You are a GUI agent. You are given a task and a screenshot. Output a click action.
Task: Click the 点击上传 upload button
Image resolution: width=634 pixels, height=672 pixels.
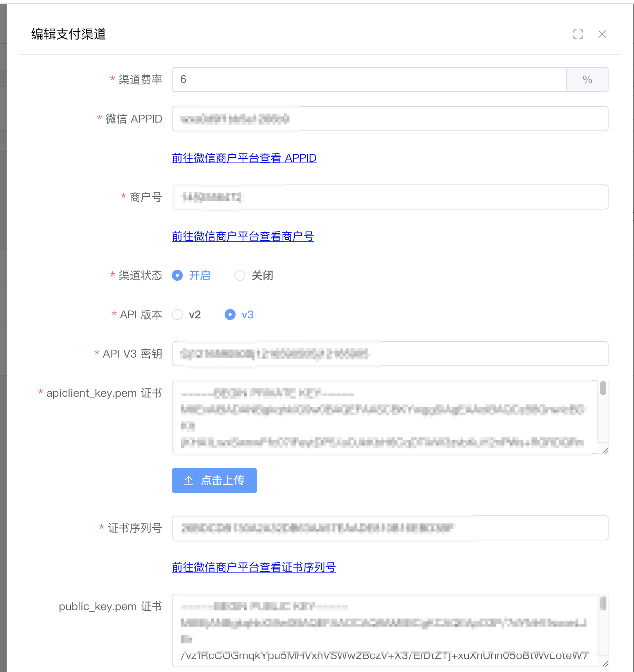click(214, 480)
